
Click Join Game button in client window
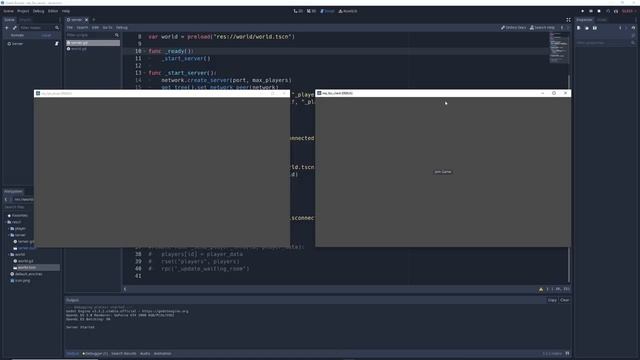tap(442, 172)
